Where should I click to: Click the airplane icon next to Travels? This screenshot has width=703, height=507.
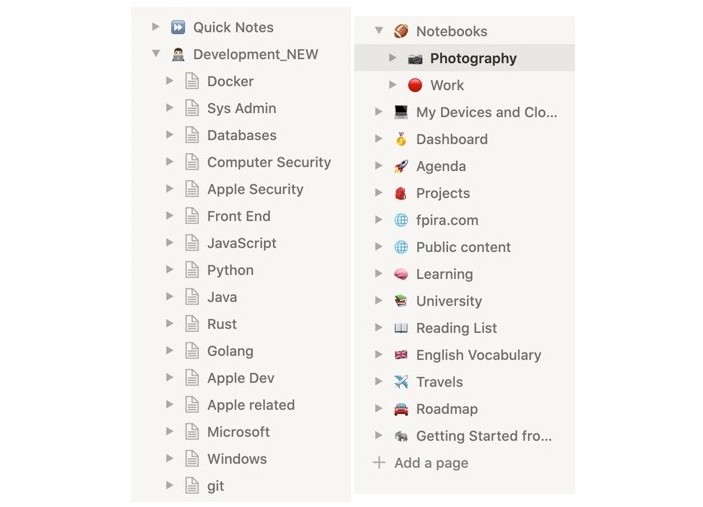[401, 382]
